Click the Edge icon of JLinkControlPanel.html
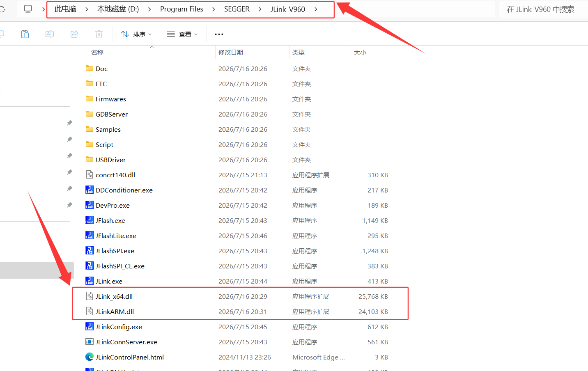Screen dimensions: 588x371 [x=90, y=357]
